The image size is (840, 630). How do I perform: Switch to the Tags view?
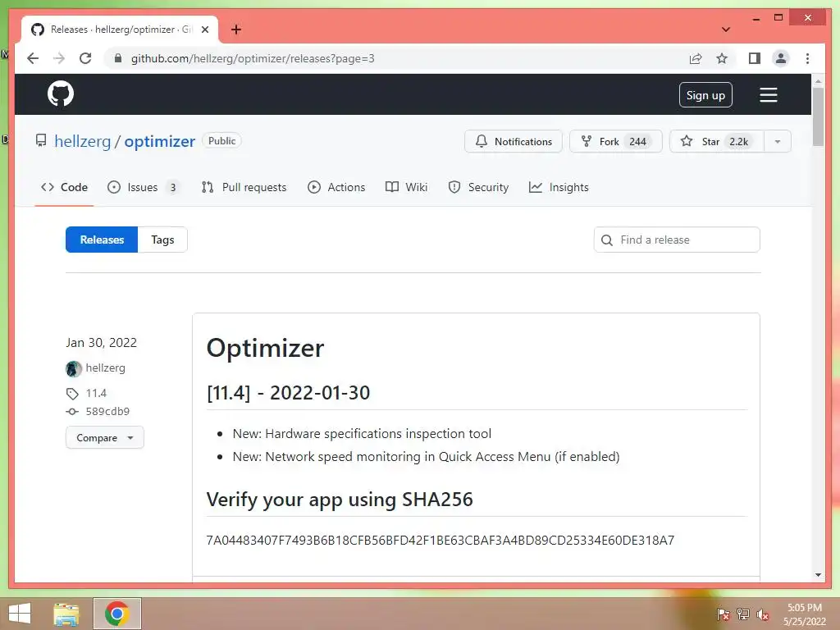(x=162, y=240)
